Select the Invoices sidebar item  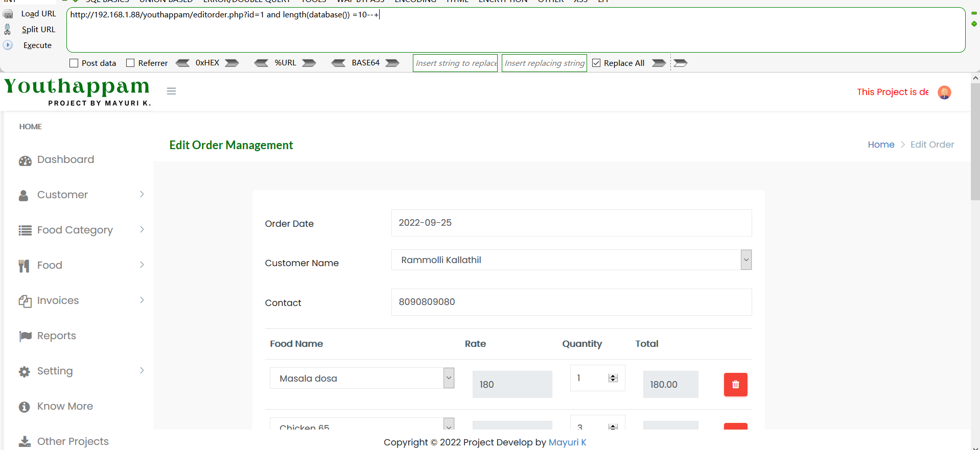pyautogui.click(x=58, y=300)
